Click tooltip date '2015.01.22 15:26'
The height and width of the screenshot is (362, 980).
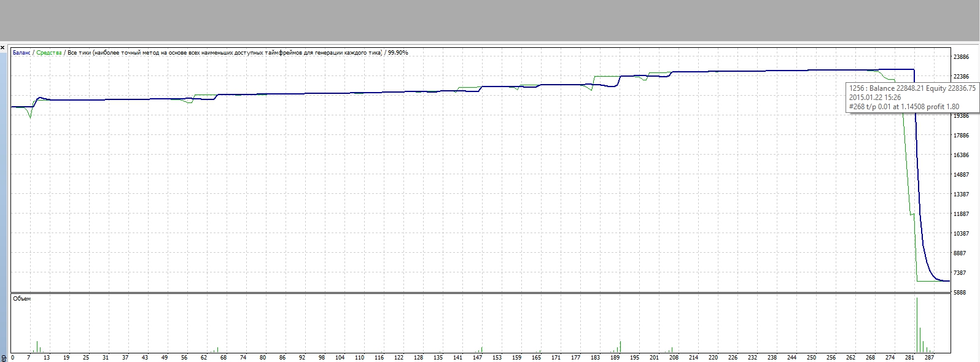(x=875, y=97)
